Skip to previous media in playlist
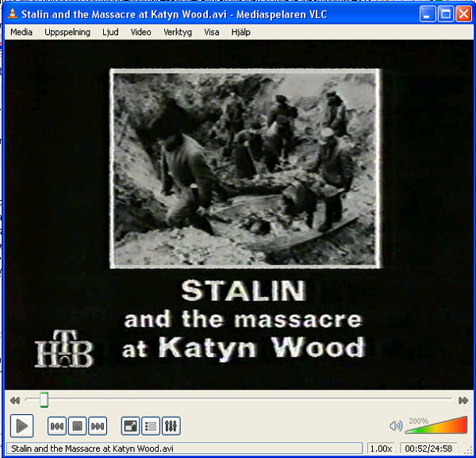Viewport: 476px width, 458px height. 57,426
